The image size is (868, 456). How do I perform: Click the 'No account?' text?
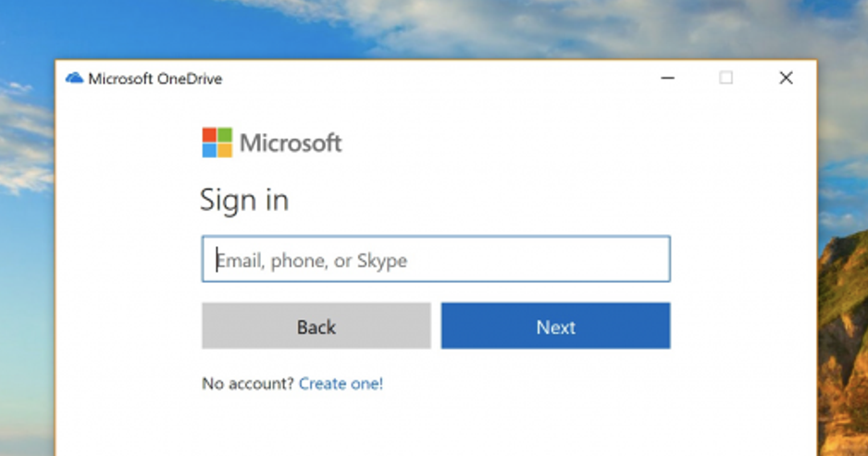(x=247, y=384)
